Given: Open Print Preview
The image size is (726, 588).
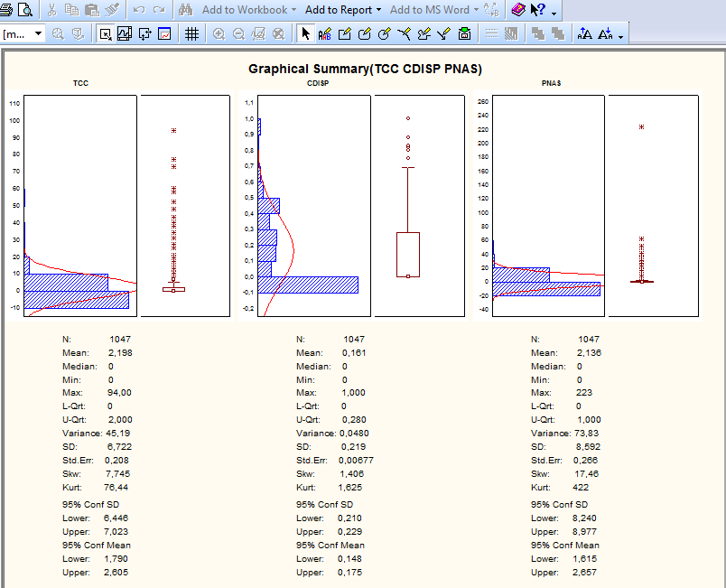Looking at the screenshot, I should click(24, 10).
